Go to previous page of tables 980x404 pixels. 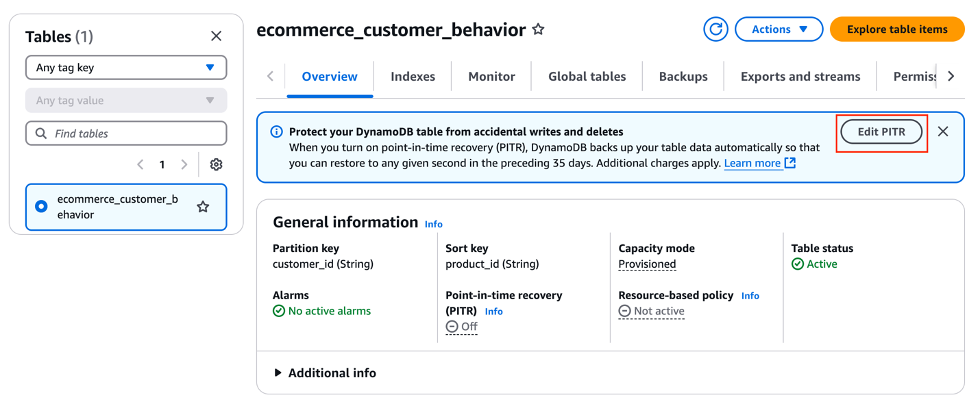(x=140, y=164)
